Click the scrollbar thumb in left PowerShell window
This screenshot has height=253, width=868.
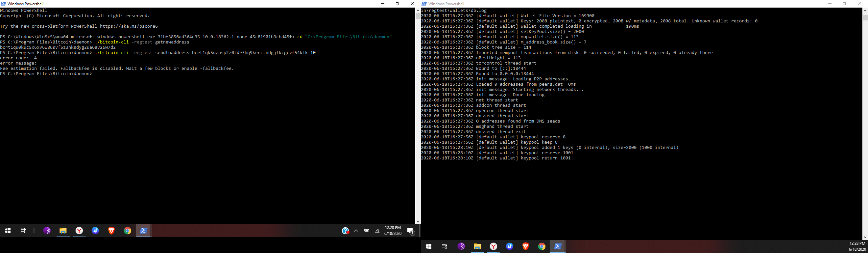click(418, 16)
